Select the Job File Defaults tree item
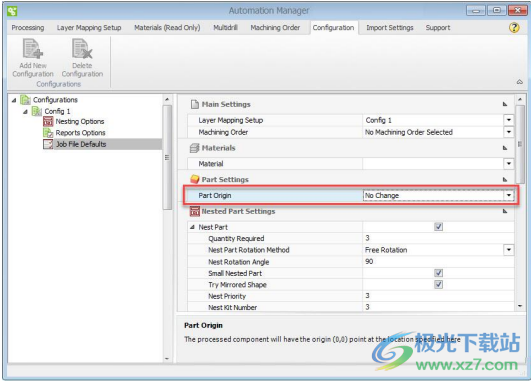The image size is (531, 381). (81, 144)
